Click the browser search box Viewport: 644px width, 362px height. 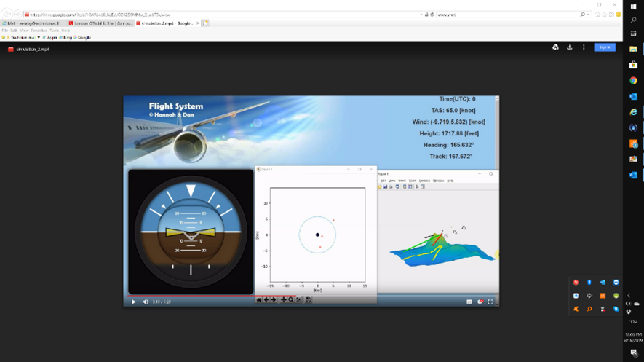point(508,15)
